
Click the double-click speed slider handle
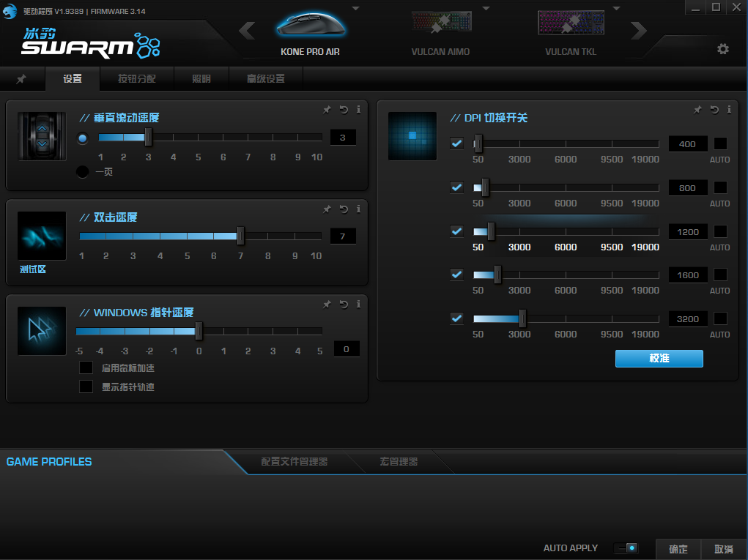[240, 236]
